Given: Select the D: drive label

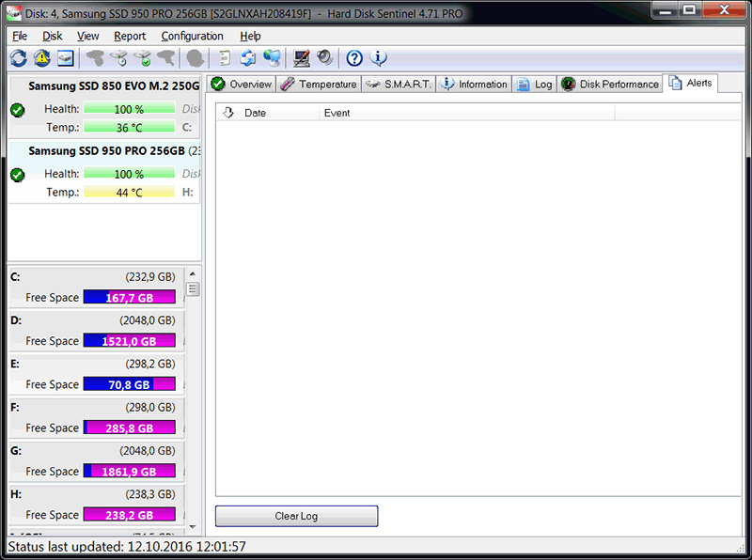Looking at the screenshot, I should tap(16, 320).
